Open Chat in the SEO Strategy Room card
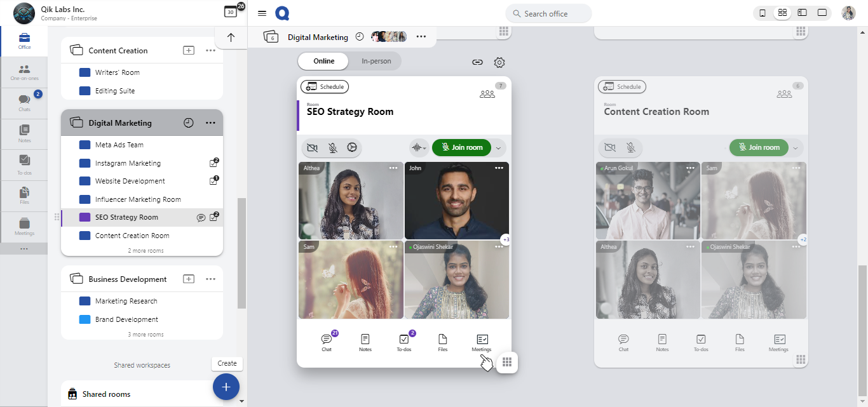Viewport: 868px width, 407px height. click(327, 342)
